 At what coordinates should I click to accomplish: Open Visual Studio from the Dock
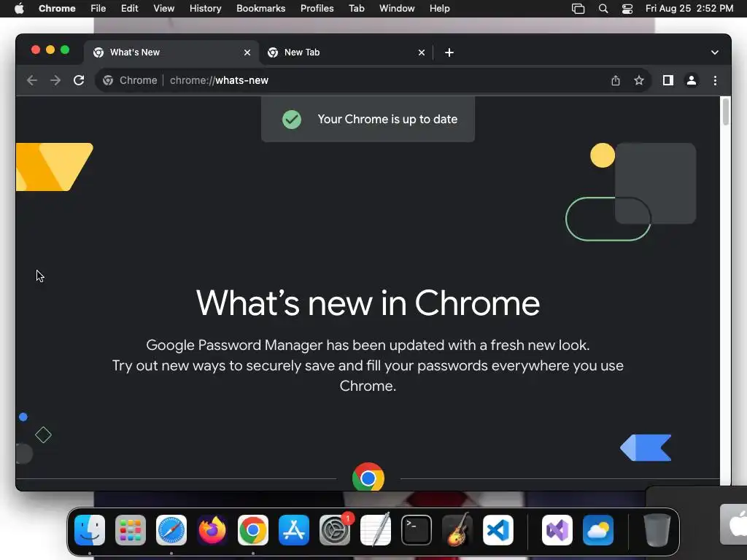coord(557,530)
